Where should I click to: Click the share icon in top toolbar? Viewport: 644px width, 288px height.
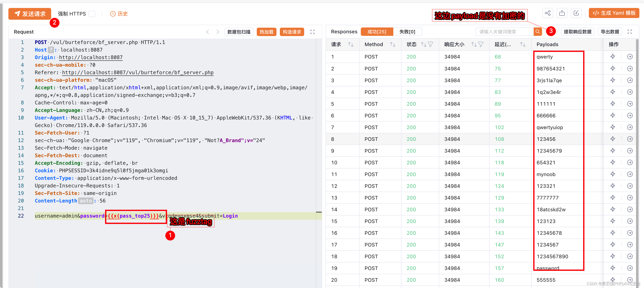(x=548, y=13)
